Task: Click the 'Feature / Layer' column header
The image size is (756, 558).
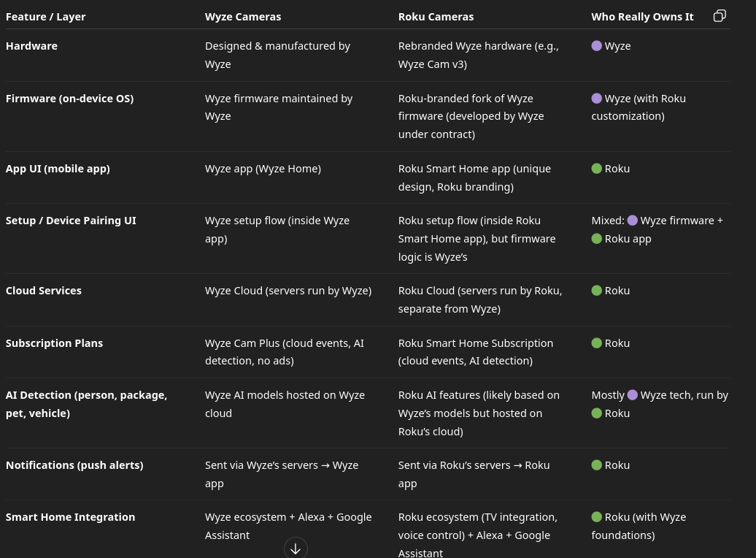Action: coord(45,17)
